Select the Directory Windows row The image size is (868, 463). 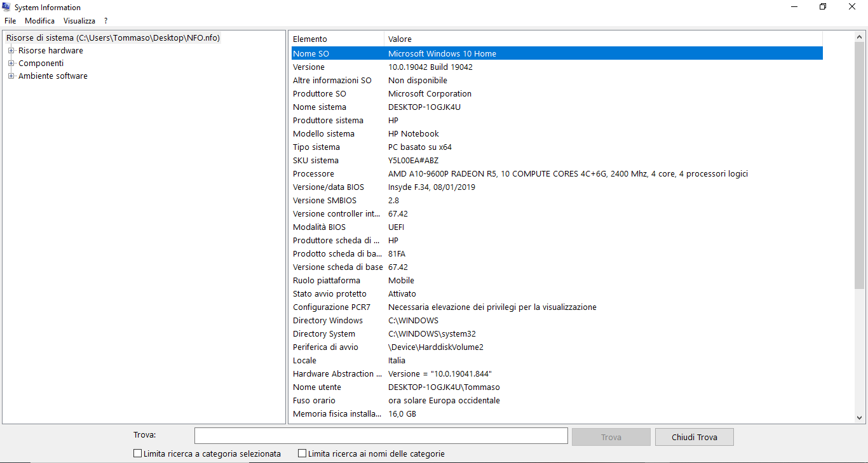pos(557,320)
